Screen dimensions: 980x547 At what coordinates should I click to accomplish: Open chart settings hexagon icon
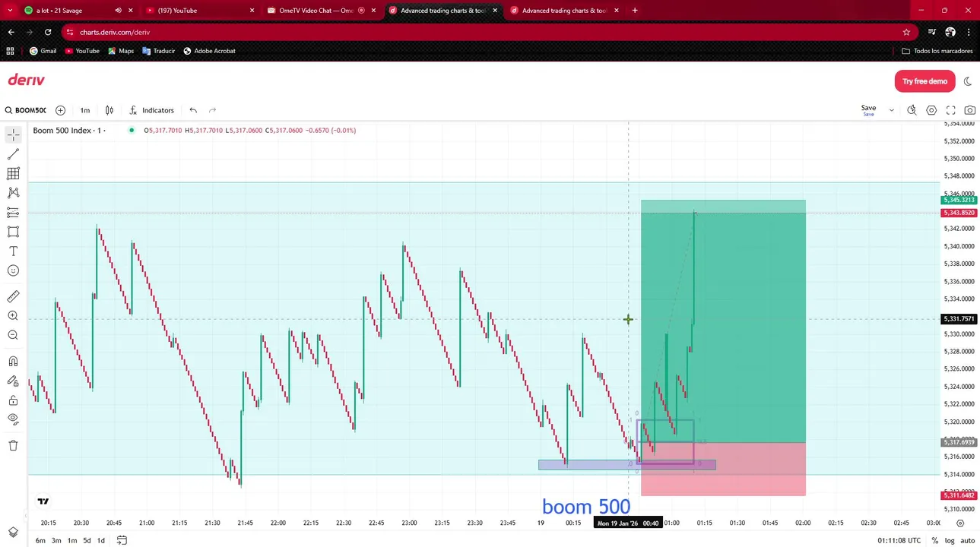(x=931, y=110)
